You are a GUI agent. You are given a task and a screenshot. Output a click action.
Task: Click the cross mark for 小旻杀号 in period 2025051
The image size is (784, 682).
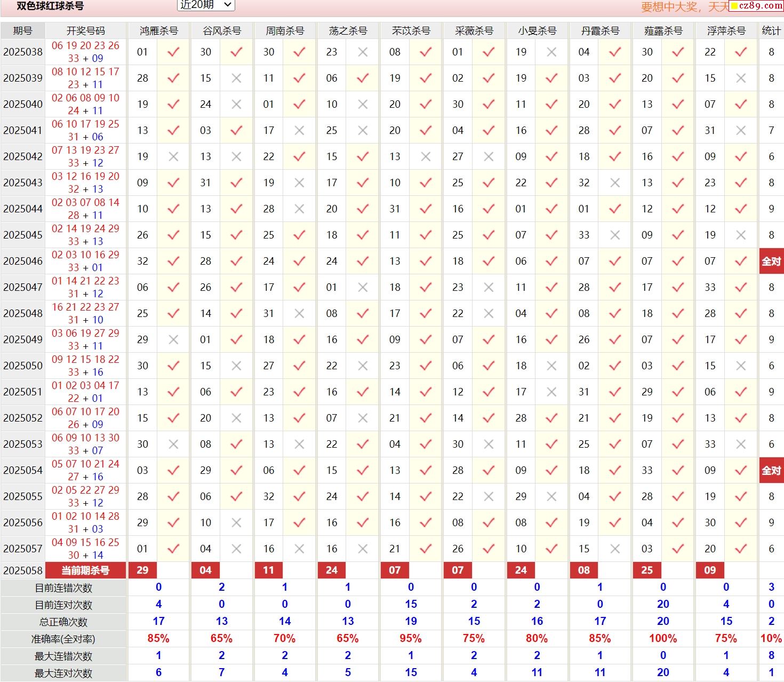(x=551, y=392)
